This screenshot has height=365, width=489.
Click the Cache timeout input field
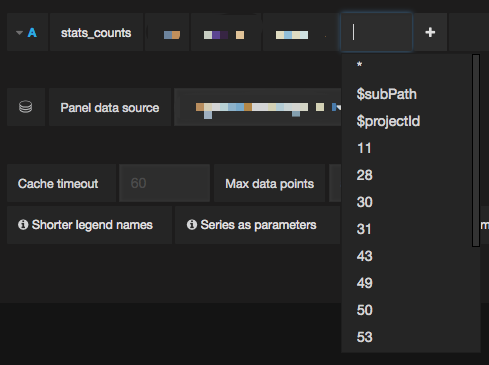(x=165, y=183)
